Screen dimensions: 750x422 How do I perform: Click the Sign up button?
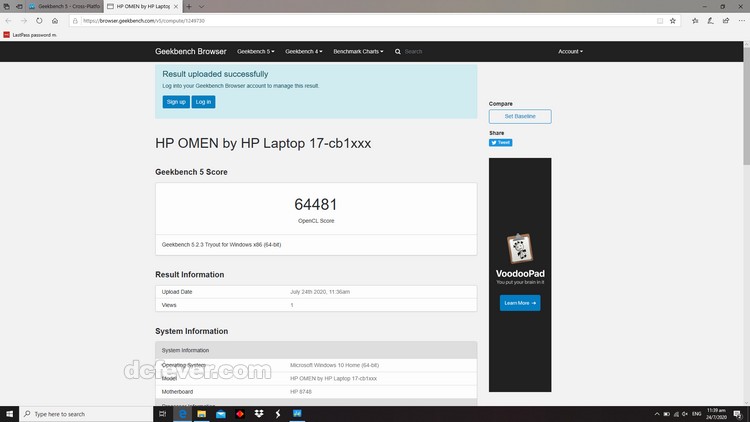(x=176, y=102)
